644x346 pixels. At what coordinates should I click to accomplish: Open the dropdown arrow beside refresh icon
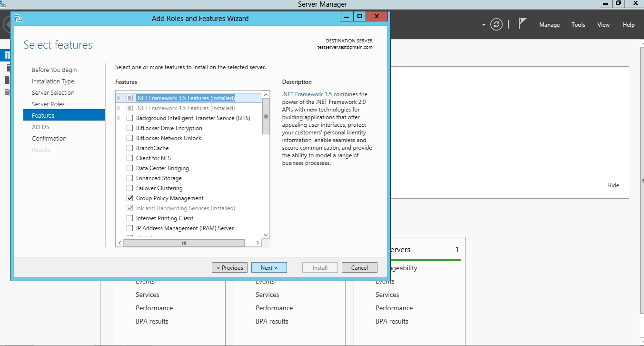pyautogui.click(x=484, y=25)
